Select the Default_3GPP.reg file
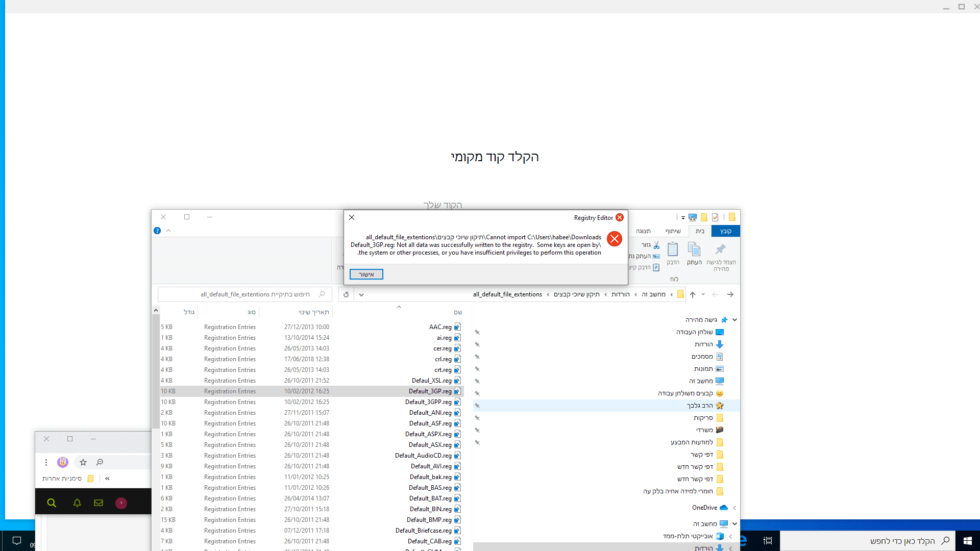The width and height of the screenshot is (980, 551). click(x=428, y=402)
